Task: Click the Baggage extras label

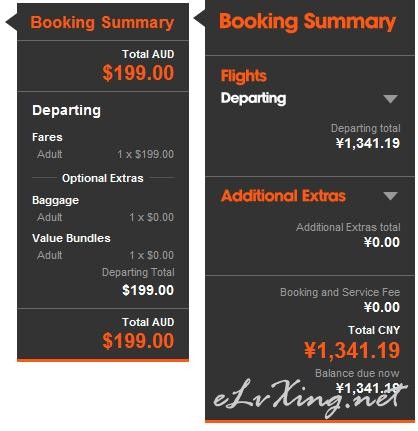Action: [55, 200]
